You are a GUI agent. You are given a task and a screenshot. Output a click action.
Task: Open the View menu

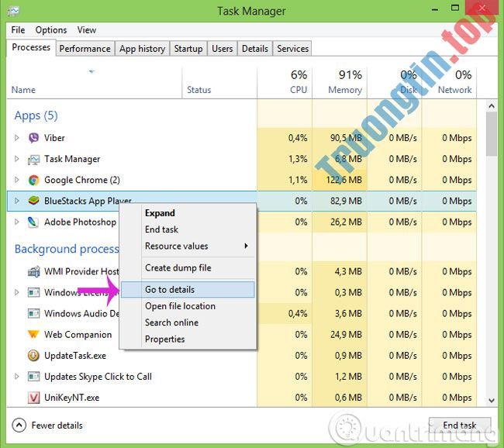click(87, 30)
